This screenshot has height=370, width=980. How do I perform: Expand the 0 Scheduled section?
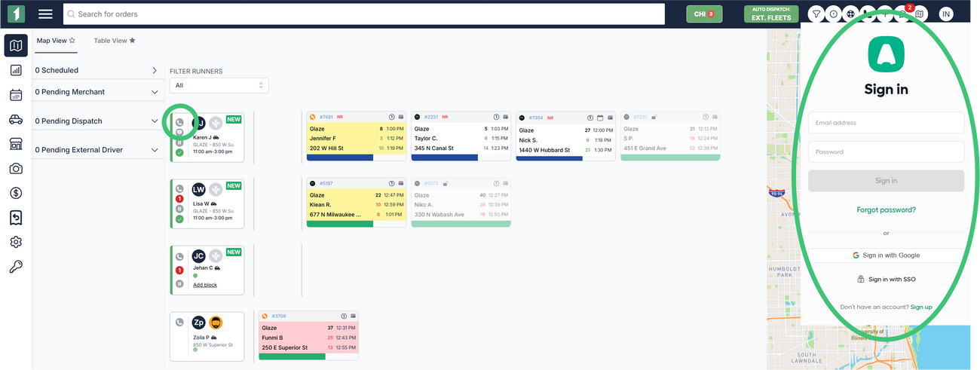click(155, 70)
